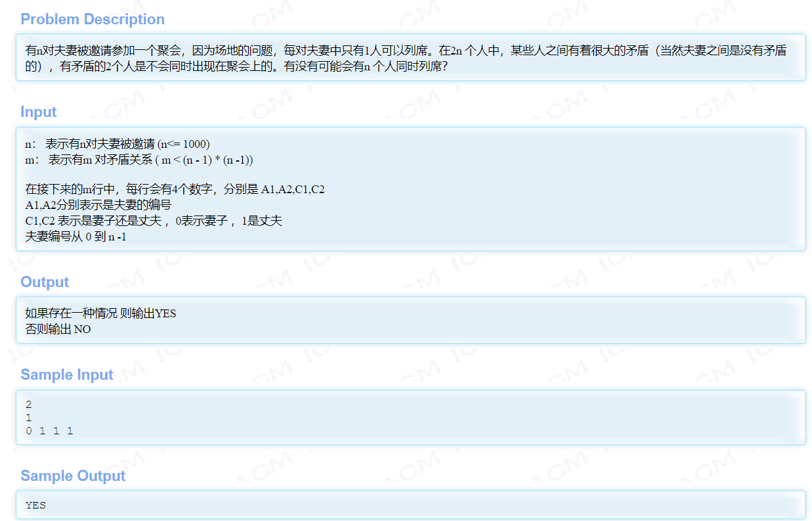Click the line "C1,C2 表示是妻子还是丈夫"

[x=154, y=221]
